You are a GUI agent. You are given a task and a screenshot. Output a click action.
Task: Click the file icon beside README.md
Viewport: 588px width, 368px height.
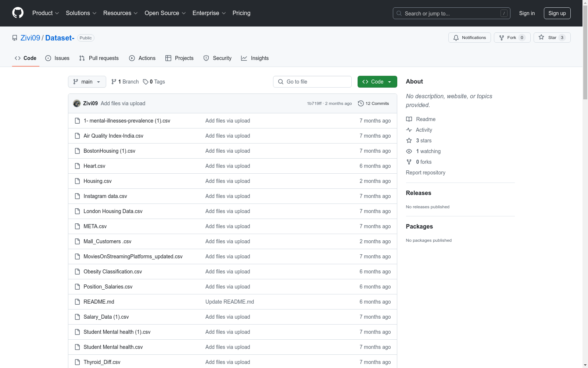click(x=77, y=302)
